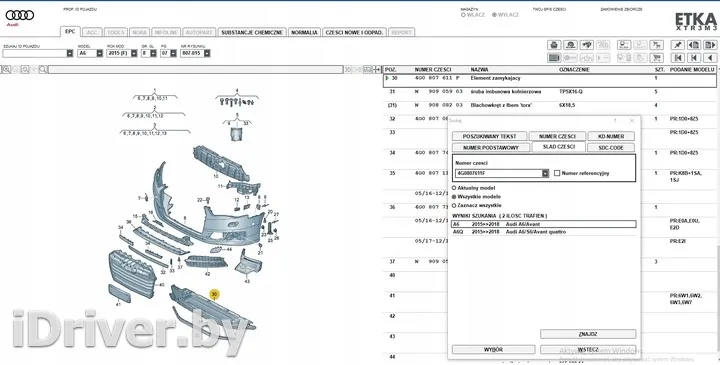Open the Nr rysunku 807-015 dropdown
Image resolution: width=720 pixels, height=365 pixels.
pyautogui.click(x=207, y=53)
